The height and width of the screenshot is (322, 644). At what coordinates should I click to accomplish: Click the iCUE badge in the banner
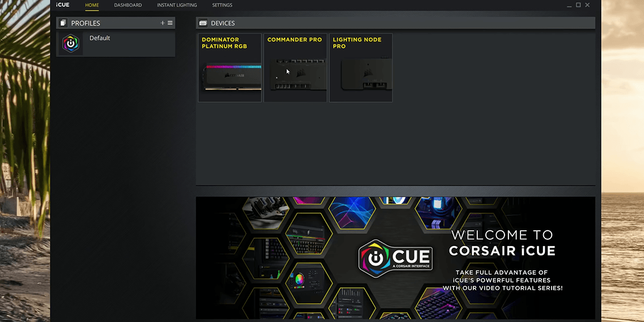[x=396, y=258]
